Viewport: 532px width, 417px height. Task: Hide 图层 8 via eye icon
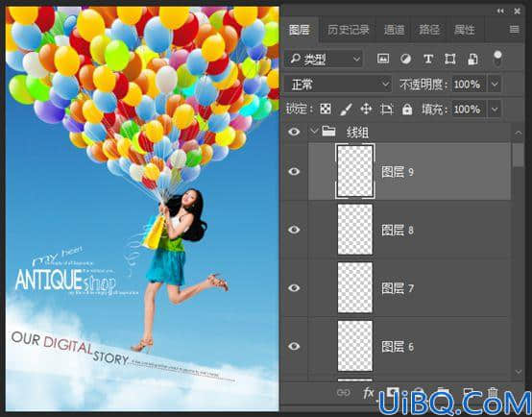(x=294, y=230)
